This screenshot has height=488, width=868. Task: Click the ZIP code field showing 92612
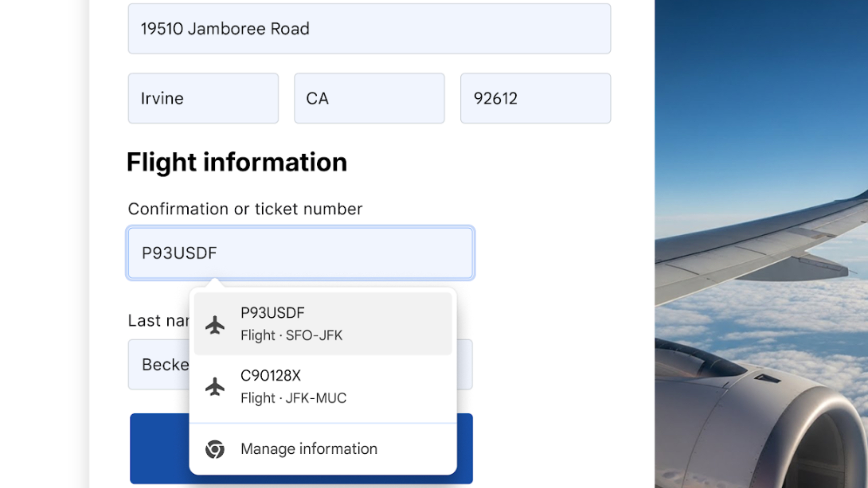535,98
